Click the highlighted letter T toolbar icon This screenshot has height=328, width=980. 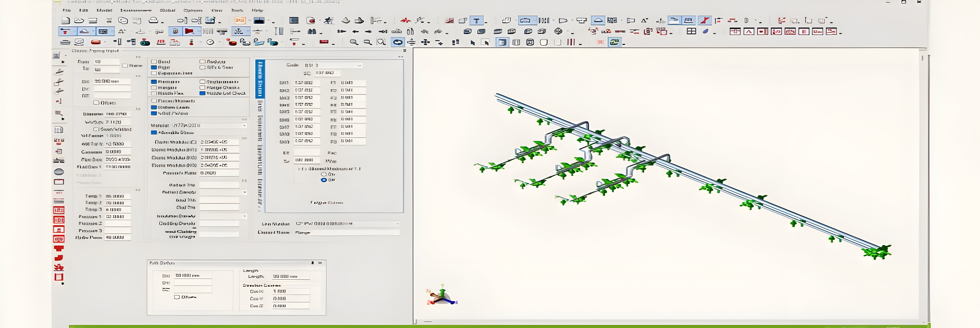[x=476, y=21]
